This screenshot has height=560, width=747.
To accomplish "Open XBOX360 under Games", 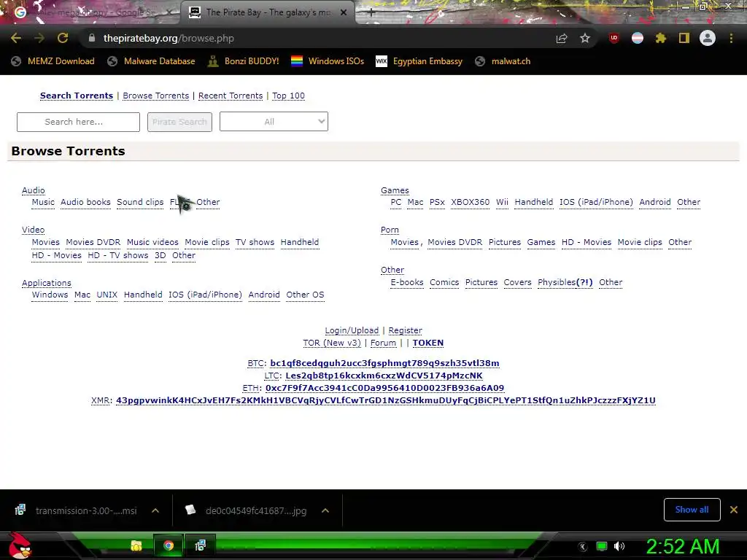I will 471,202.
